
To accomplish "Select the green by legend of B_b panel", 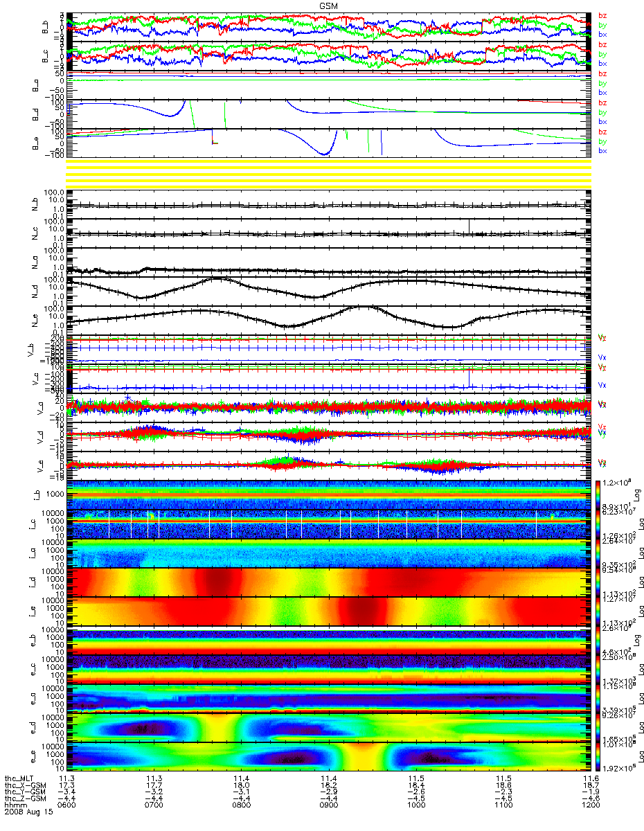I will pyautogui.click(x=602, y=25).
